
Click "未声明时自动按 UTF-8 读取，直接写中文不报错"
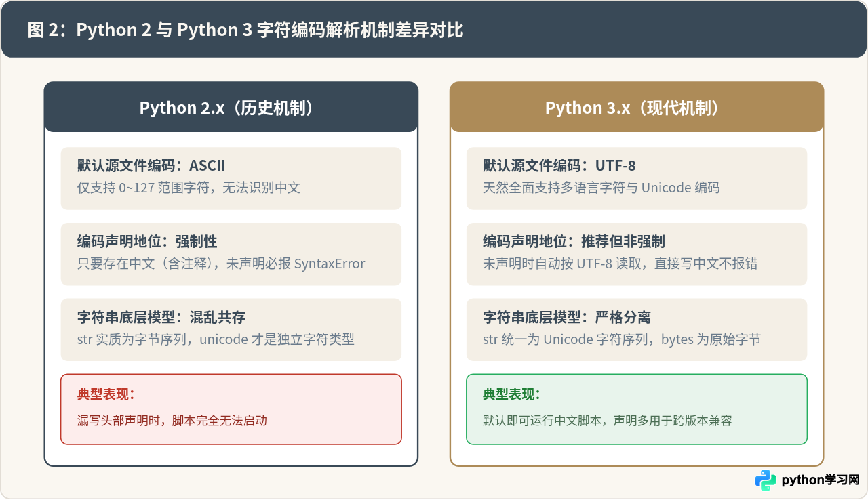tap(620, 264)
